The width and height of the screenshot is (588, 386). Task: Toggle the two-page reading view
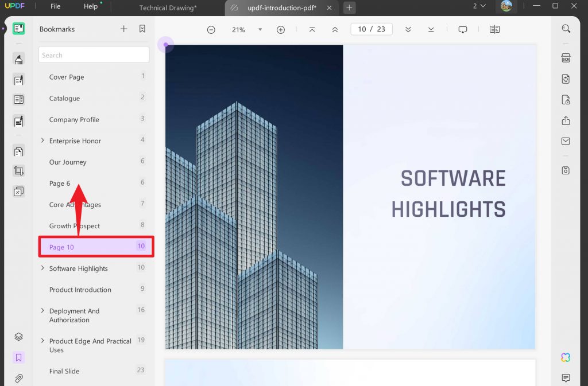click(494, 30)
